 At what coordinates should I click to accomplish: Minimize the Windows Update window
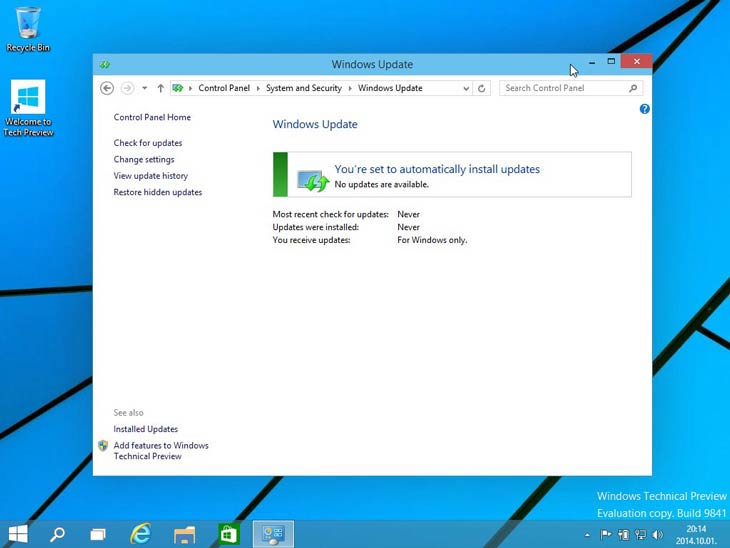592,62
